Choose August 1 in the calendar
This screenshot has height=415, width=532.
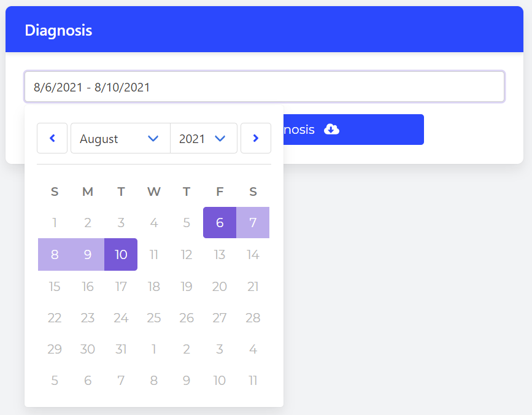coord(54,223)
